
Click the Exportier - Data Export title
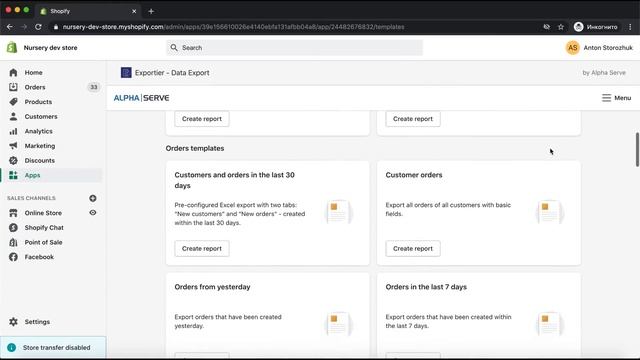pos(172,73)
